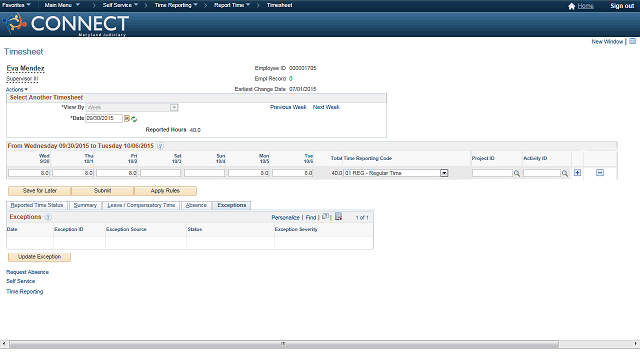Expand the Actions dropdown
640x360 pixels.
pos(17,89)
